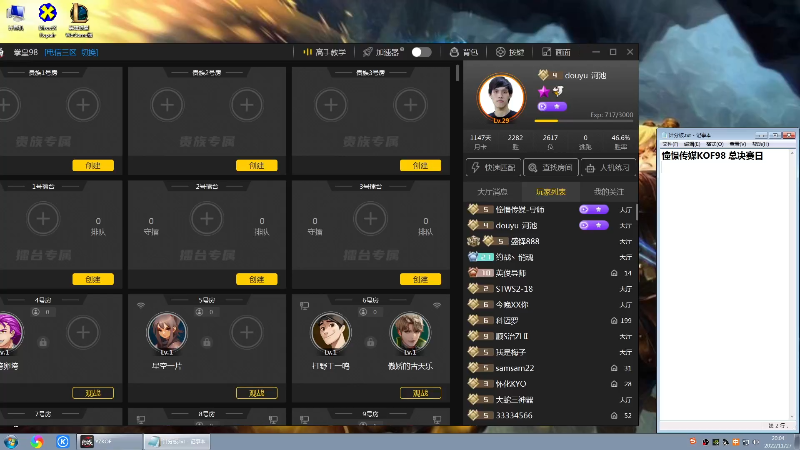Click 创建 in arena room 3
This screenshot has width=800, height=450.
tap(420, 279)
